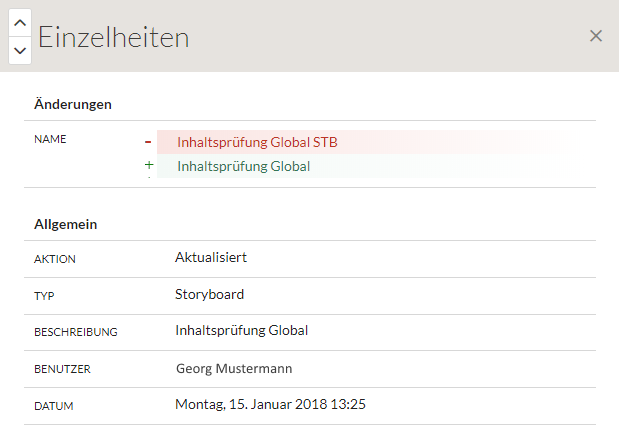Click the date 'Montag, 15. Januar 2018 13:25'
This screenshot has width=619, height=428.
(x=270, y=405)
